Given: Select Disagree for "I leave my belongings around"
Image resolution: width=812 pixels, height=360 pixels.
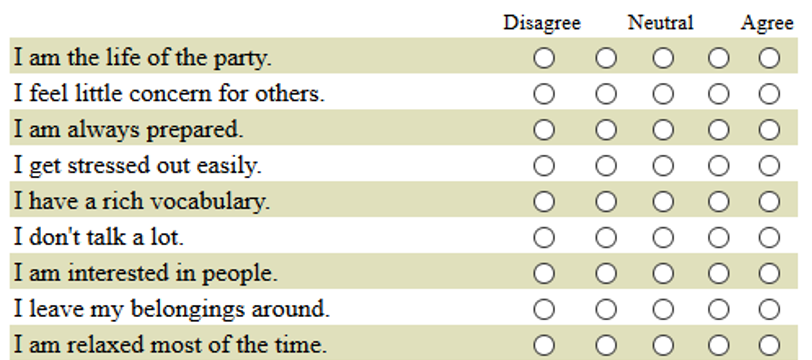Looking at the screenshot, I should (544, 310).
